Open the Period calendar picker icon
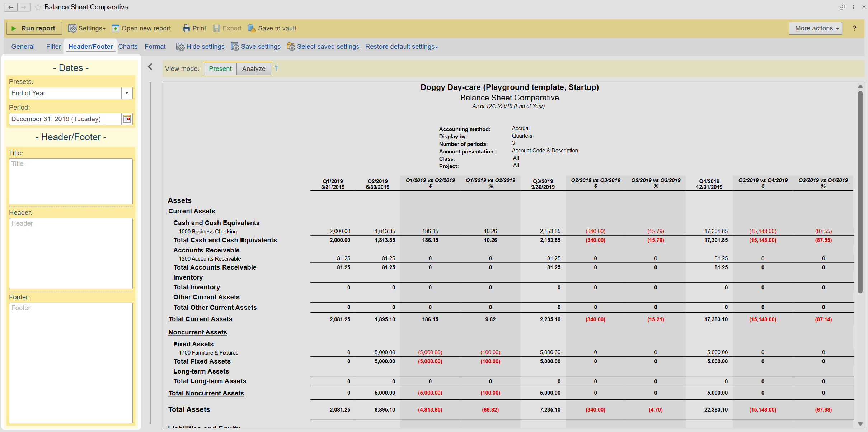 pyautogui.click(x=127, y=119)
